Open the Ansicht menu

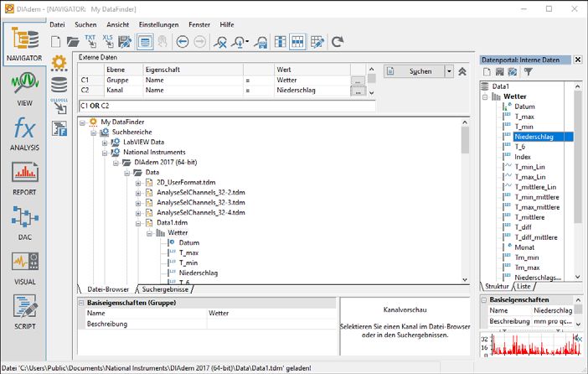coord(118,25)
